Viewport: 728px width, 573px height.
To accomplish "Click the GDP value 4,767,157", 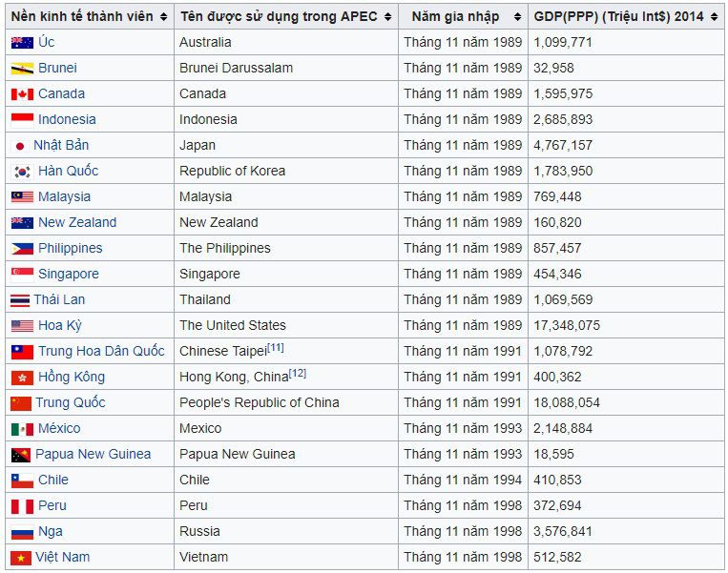I will tap(563, 145).
